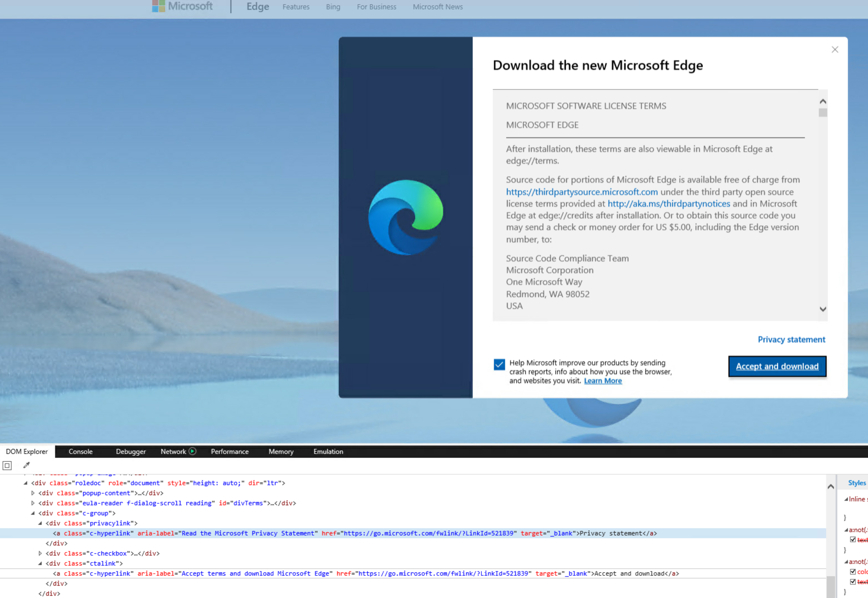Expand the popup-content div node

pyautogui.click(x=33, y=493)
